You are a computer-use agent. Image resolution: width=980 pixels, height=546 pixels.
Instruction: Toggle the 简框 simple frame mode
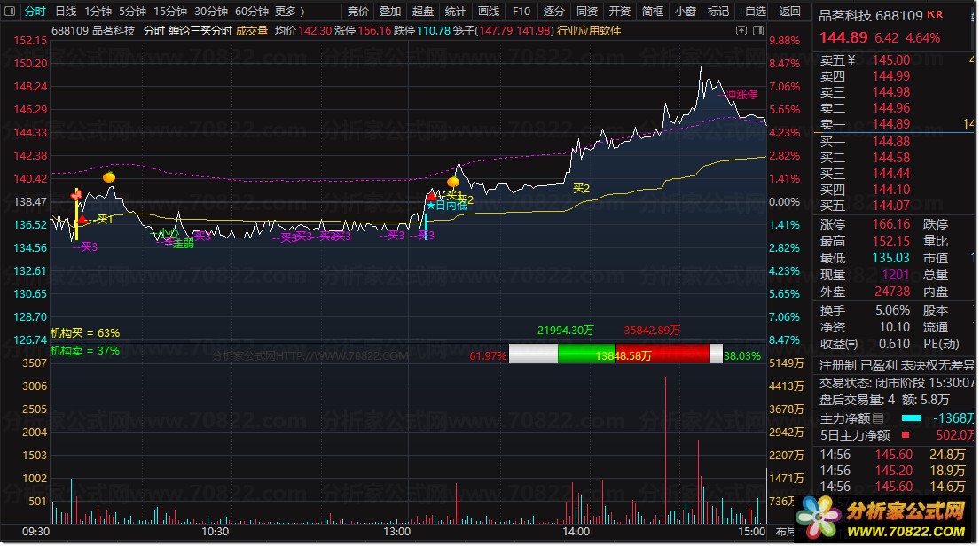653,12
